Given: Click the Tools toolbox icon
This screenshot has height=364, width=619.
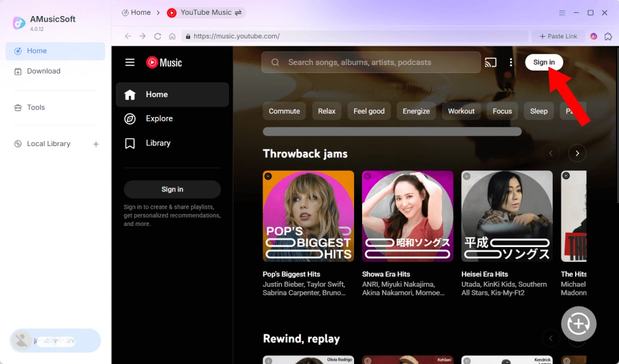Looking at the screenshot, I should coord(18,107).
